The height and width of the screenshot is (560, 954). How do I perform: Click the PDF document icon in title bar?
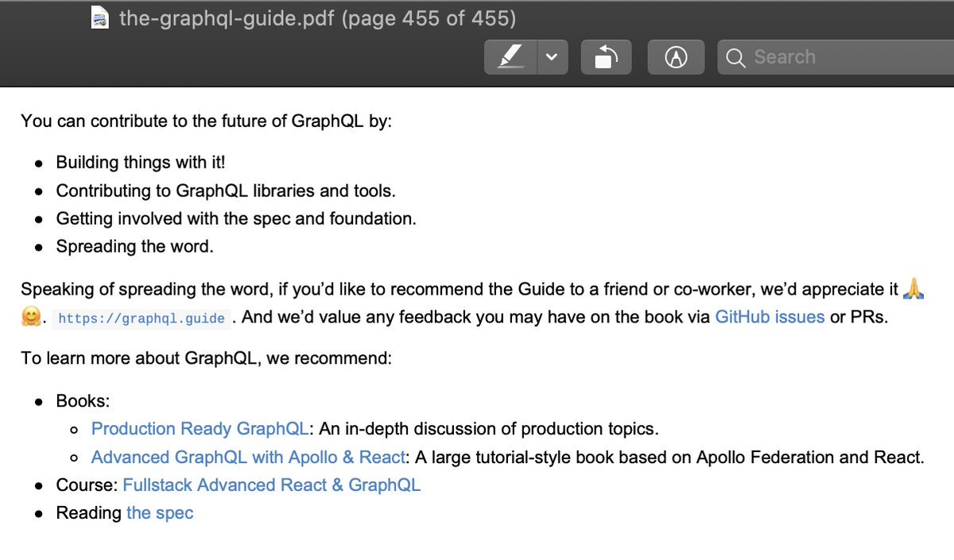(101, 18)
